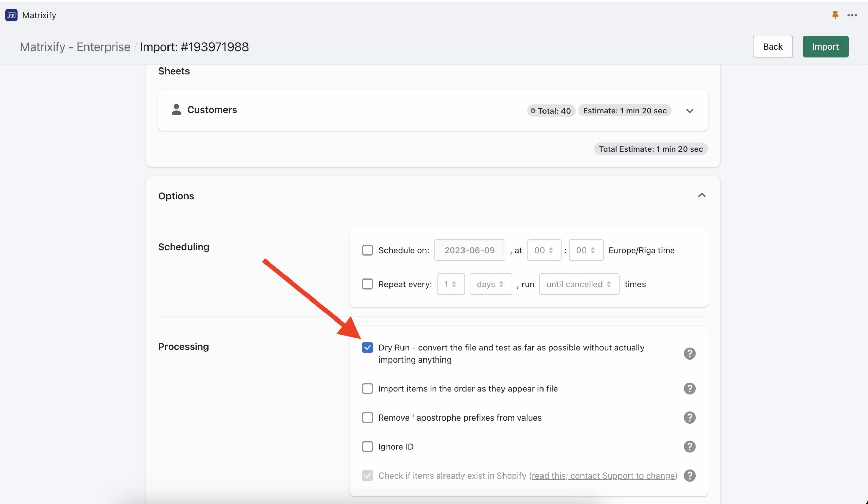Click help icon next to Dry Run
Screen dimensions: 868x504
pyautogui.click(x=689, y=353)
